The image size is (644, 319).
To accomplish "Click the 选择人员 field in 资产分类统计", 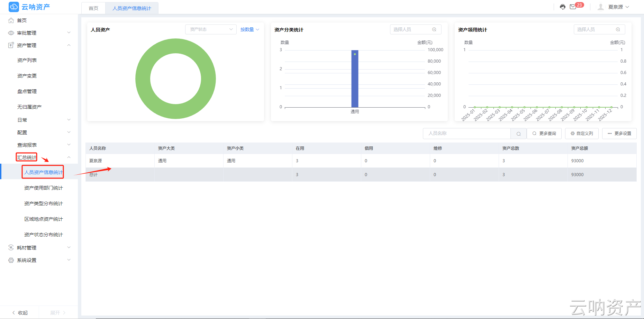I will pyautogui.click(x=416, y=29).
